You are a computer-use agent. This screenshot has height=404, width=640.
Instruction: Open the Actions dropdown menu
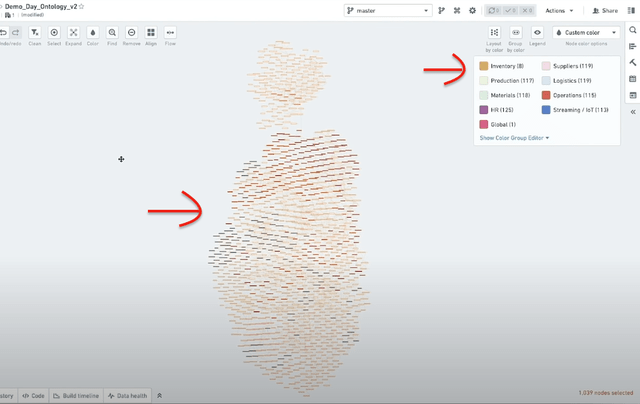point(560,10)
